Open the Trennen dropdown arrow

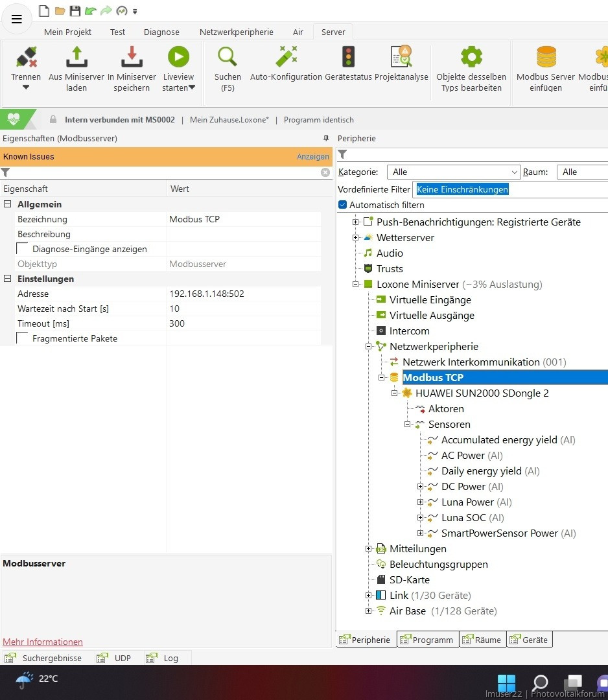coord(26,87)
